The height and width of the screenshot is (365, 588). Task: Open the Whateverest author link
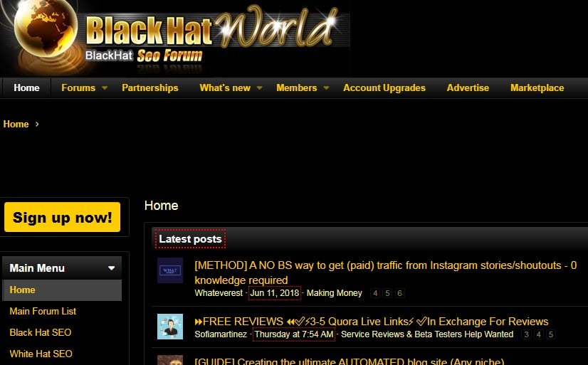coord(219,293)
